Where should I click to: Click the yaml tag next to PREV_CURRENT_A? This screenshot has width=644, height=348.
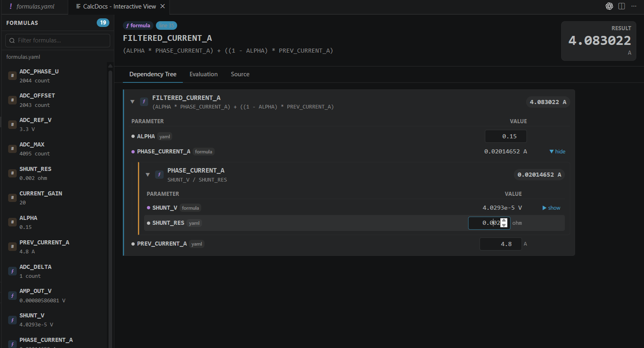tap(197, 244)
